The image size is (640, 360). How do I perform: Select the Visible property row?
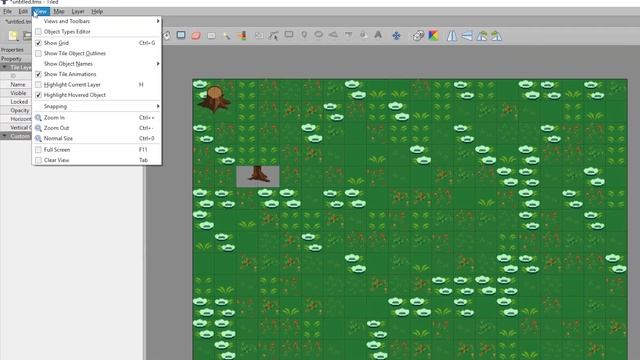coord(16,93)
